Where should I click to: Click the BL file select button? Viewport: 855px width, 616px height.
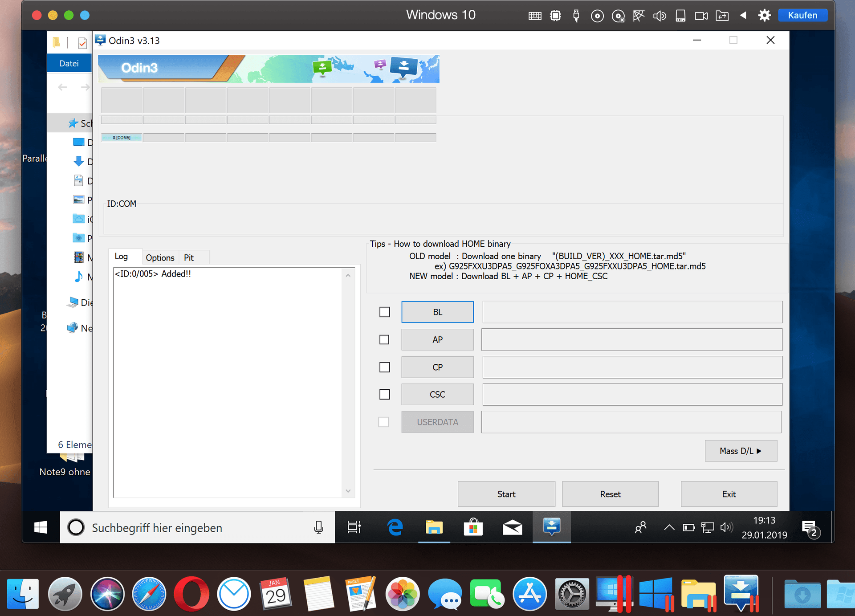point(437,312)
